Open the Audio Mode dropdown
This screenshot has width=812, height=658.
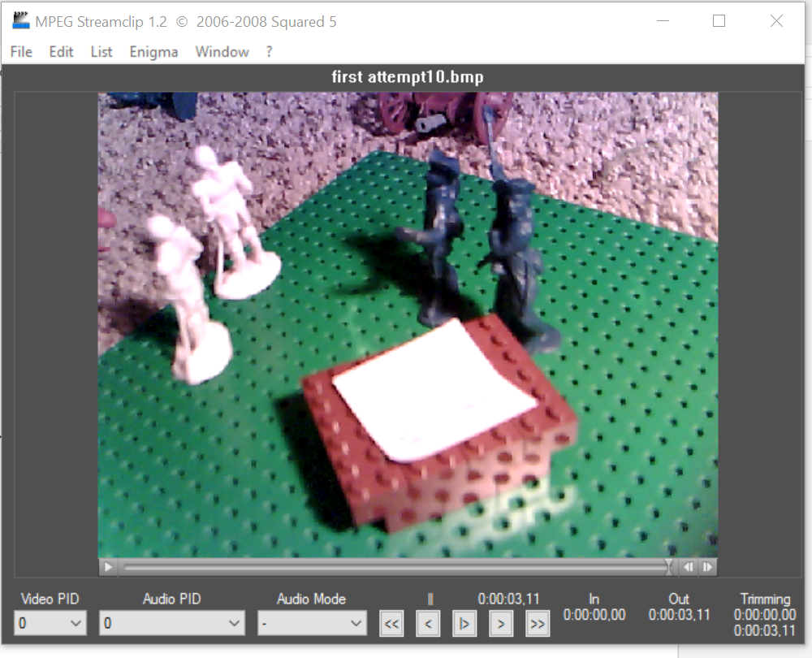tap(312, 623)
